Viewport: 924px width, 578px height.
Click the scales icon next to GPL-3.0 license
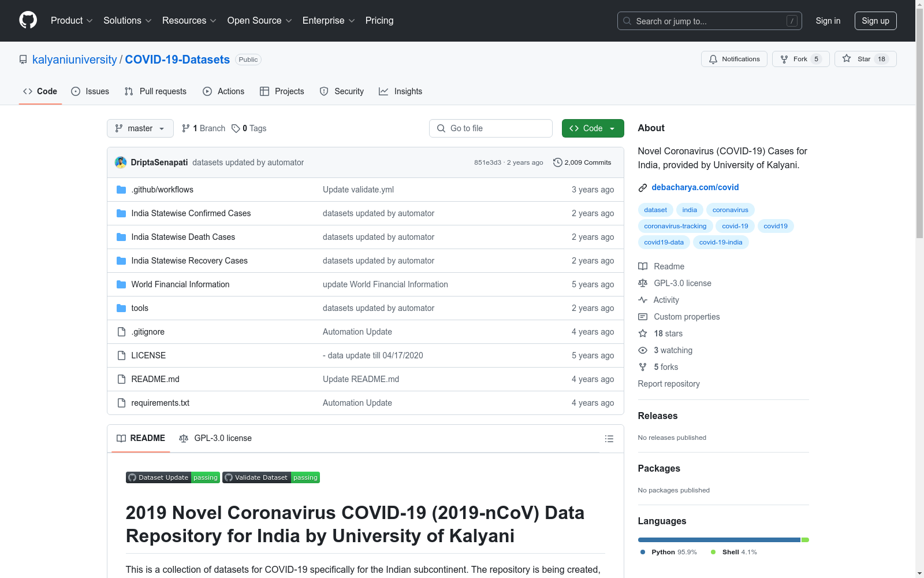point(643,283)
